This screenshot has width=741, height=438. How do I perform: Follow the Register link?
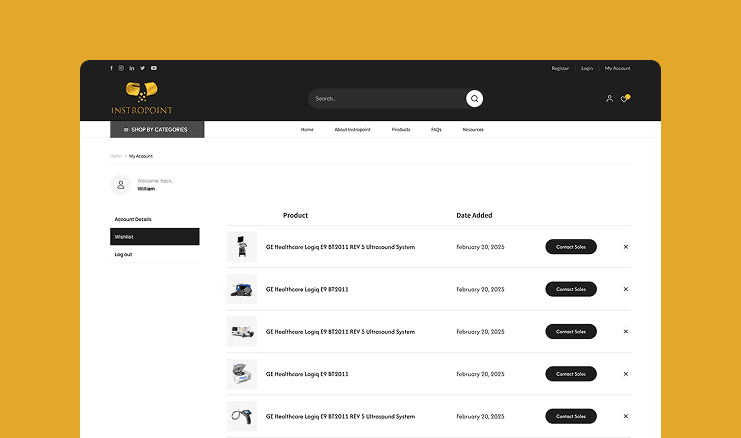click(560, 69)
